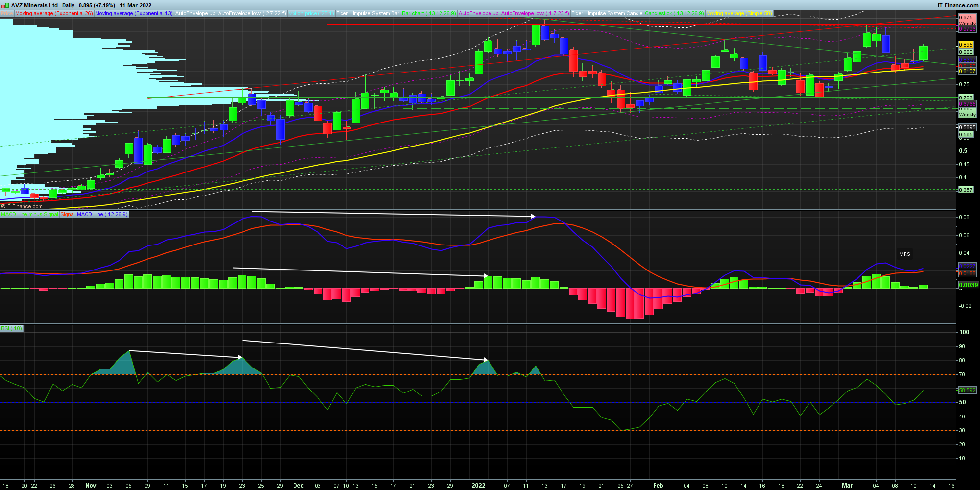This screenshot has height=490, width=980.
Task: Click the candlestick icon beside AVZ Minerals Ltd
Action: pyautogui.click(x=5, y=5)
